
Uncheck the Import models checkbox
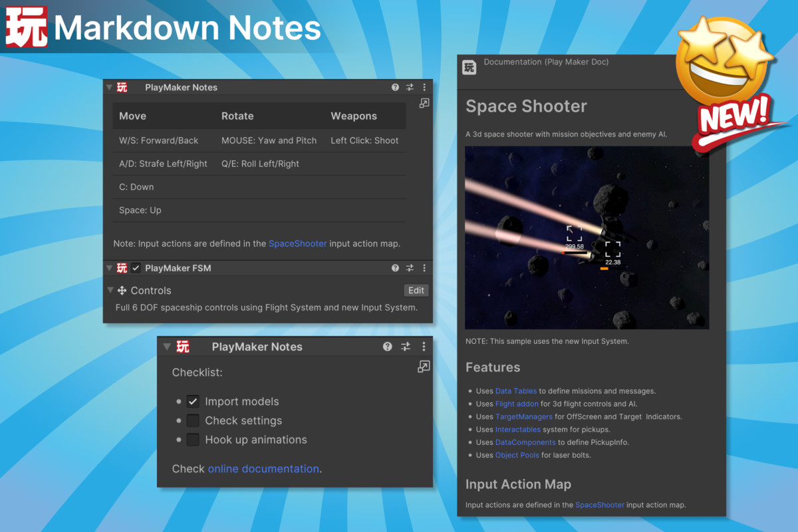193,402
